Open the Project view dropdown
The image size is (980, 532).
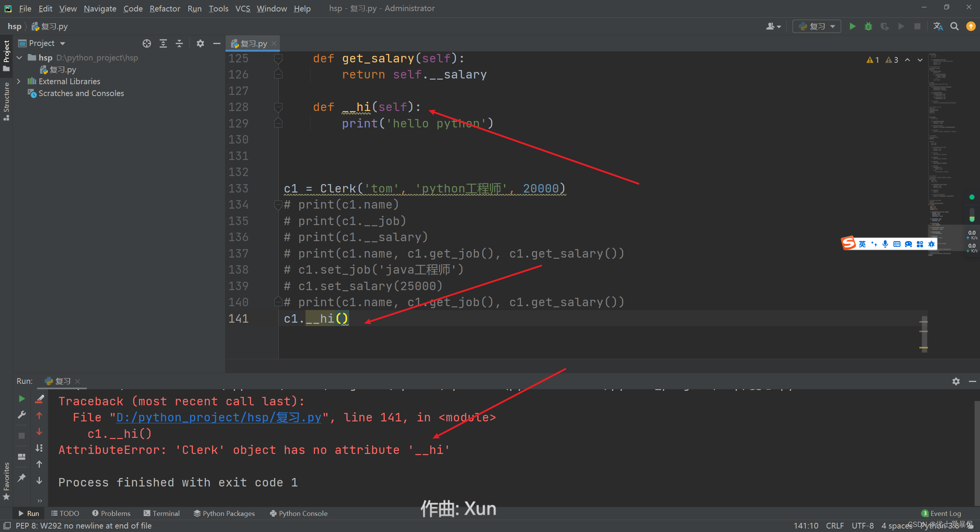pos(42,43)
